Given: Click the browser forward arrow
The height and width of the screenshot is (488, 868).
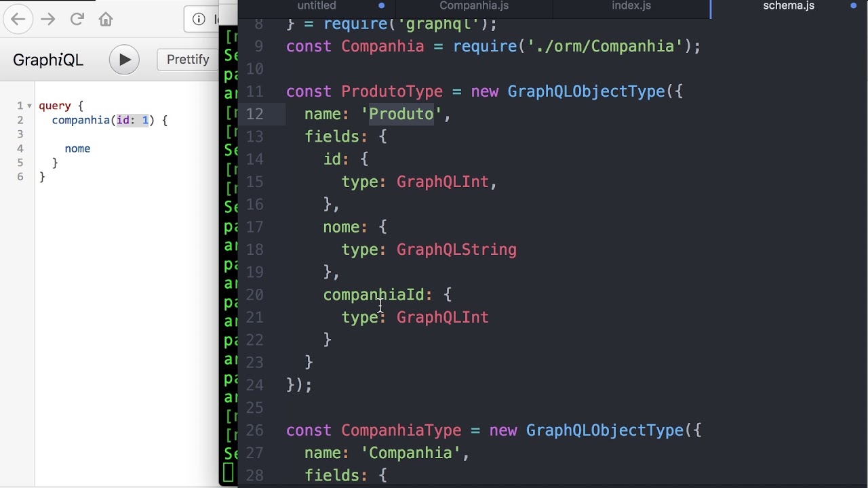Looking at the screenshot, I should 47,20.
